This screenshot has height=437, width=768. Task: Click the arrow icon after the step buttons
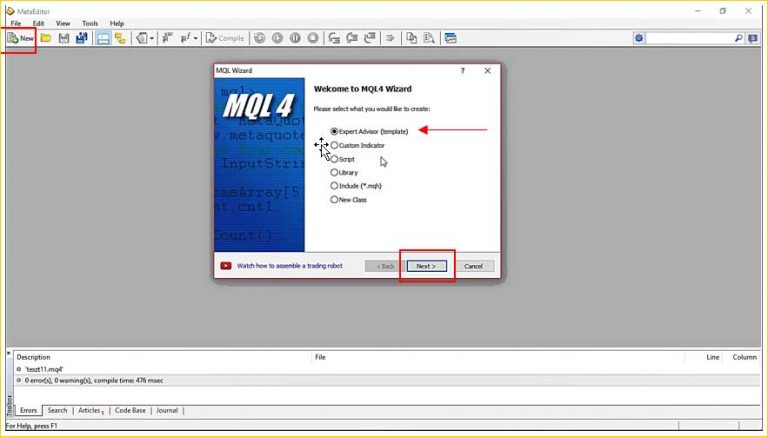click(x=390, y=38)
